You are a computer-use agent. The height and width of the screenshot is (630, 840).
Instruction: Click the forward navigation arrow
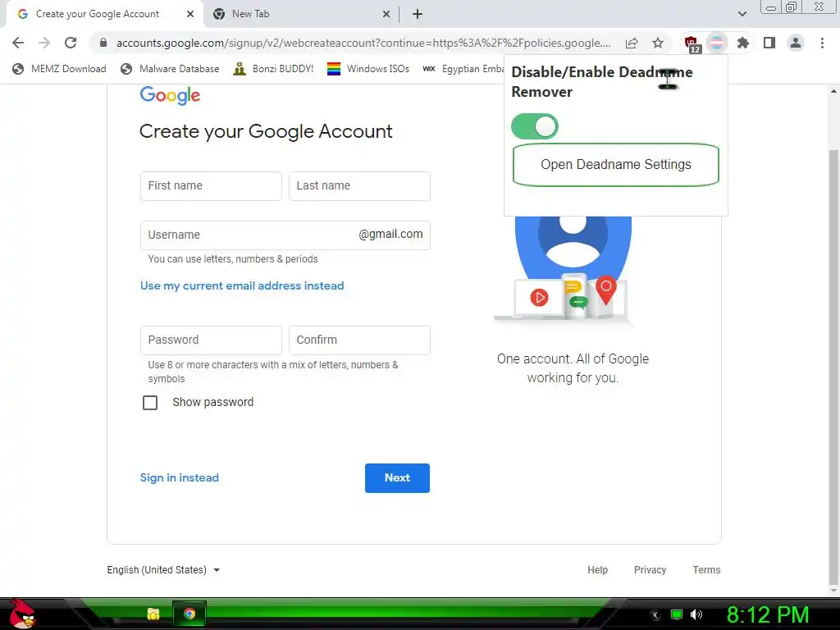[44, 43]
